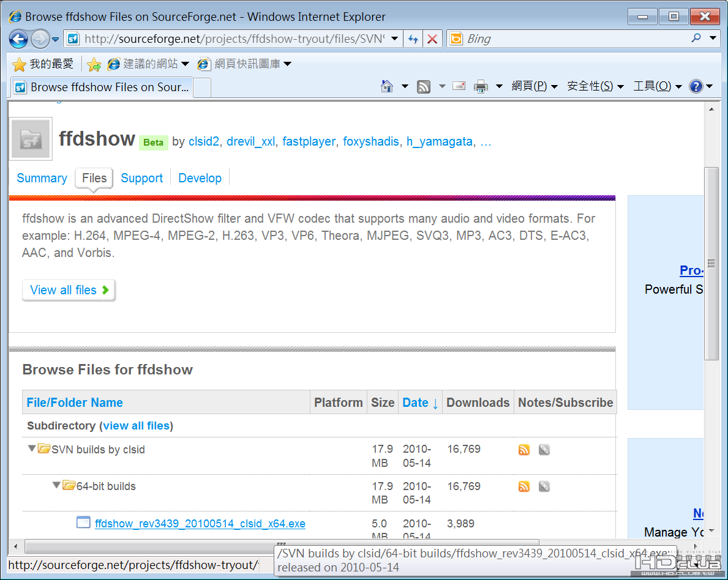This screenshot has width=728, height=580.
Task: Expand the Home button dropdown arrow
Action: [405, 86]
